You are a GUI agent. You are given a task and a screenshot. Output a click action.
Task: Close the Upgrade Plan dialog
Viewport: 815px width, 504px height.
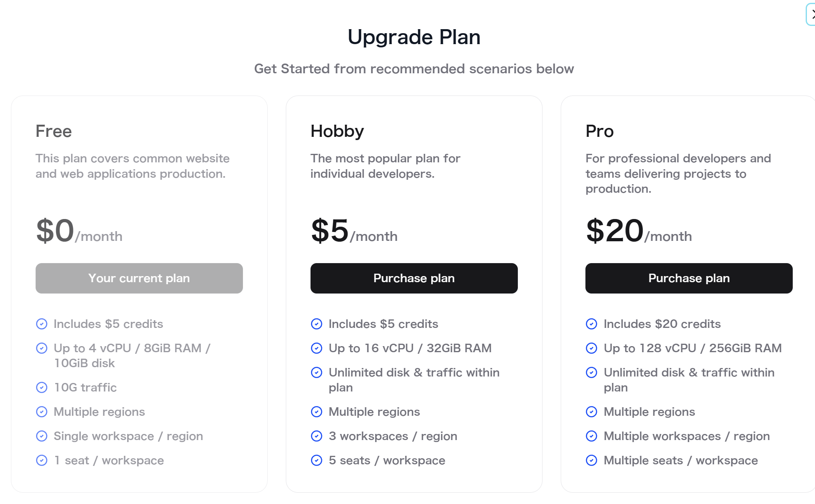(811, 15)
